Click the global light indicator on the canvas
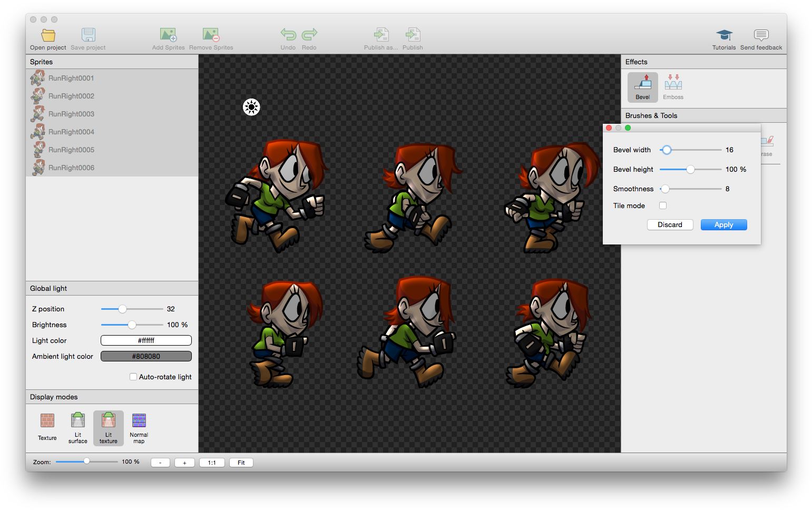 (251, 107)
